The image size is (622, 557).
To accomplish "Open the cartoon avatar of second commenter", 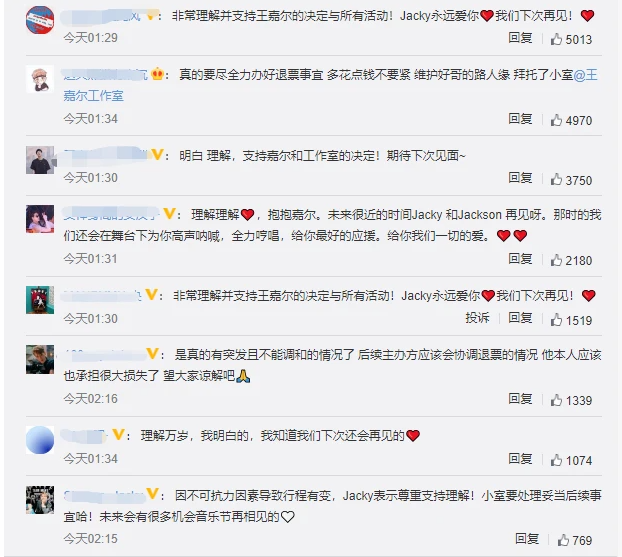I will [40, 79].
